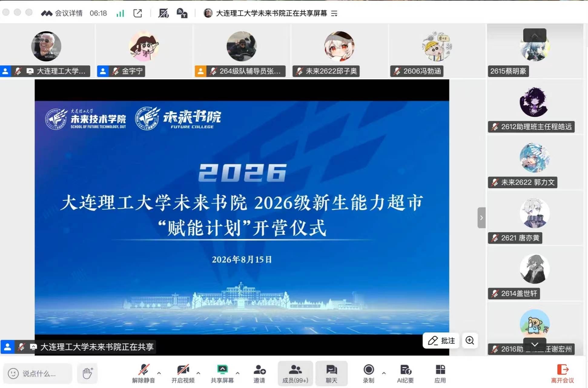This screenshot has width=588, height=388.
Task: Expand audio options arrow beside 解除静音
Action: click(x=159, y=373)
